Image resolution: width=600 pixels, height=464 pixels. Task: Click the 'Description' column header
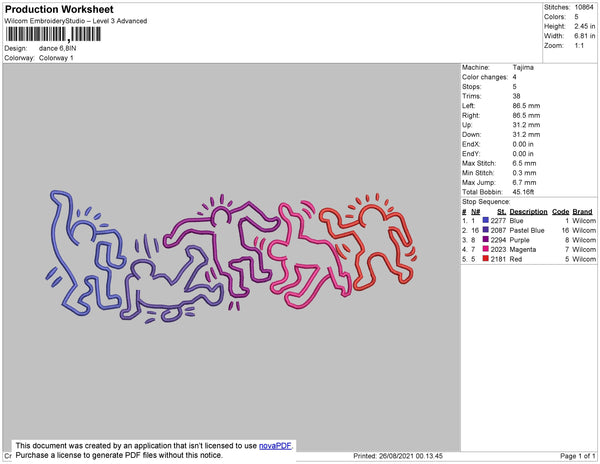[528, 212]
